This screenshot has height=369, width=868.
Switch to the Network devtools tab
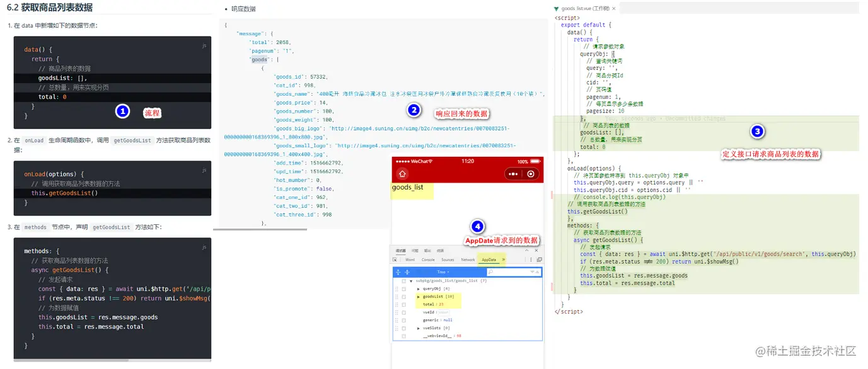click(468, 259)
